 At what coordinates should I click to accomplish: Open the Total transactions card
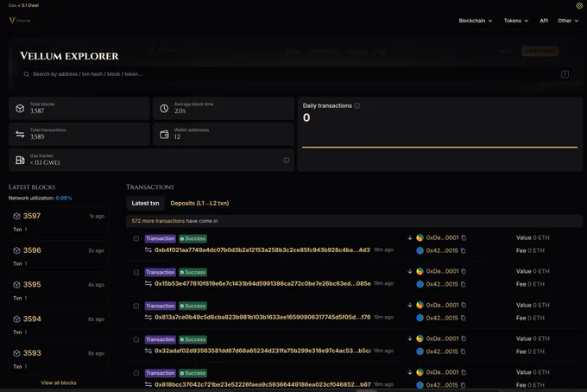pos(79,134)
